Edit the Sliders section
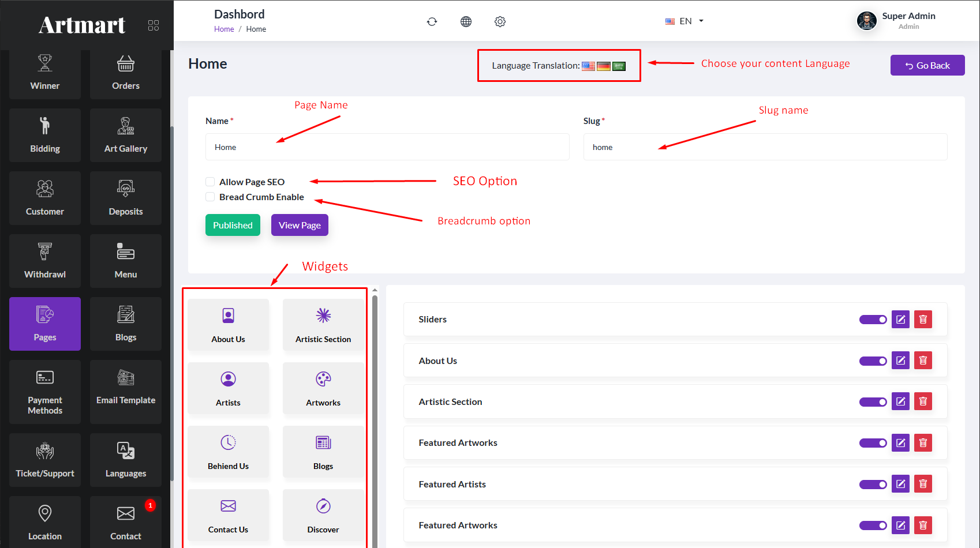The image size is (980, 548). tap(900, 319)
